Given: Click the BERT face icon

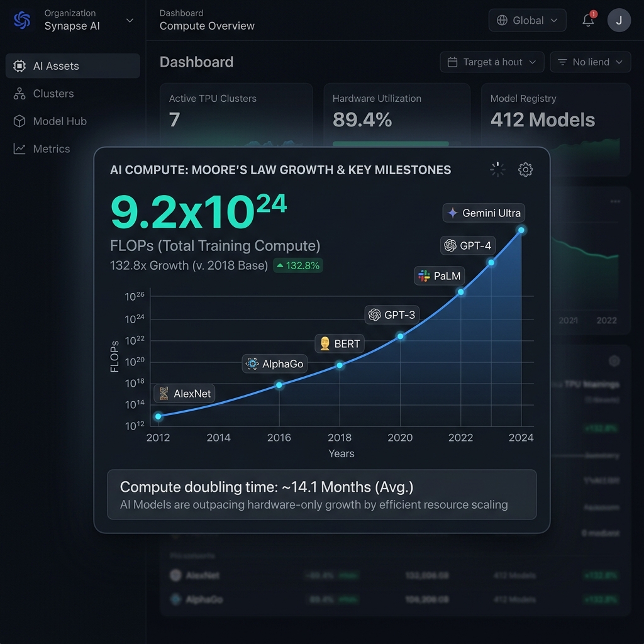Looking at the screenshot, I should pos(325,343).
